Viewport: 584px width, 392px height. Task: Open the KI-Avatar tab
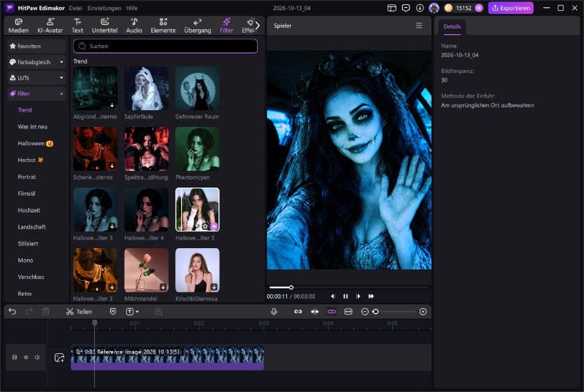coord(50,26)
